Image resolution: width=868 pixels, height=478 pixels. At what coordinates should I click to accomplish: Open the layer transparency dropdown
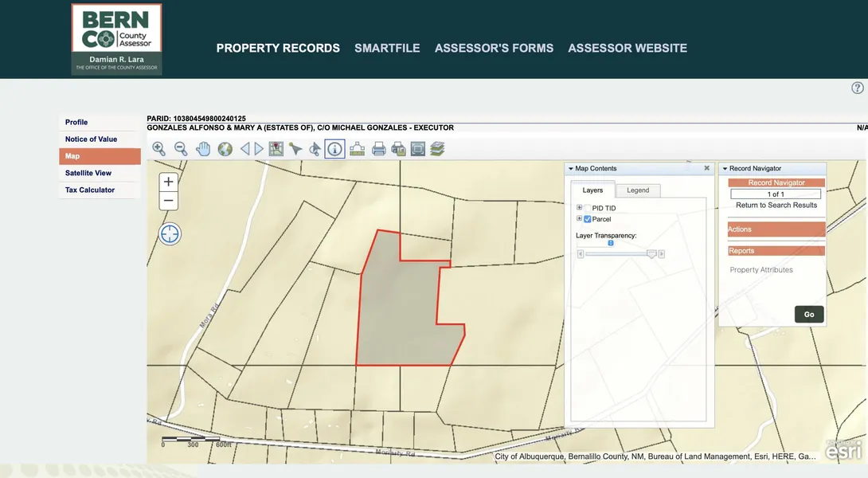click(611, 243)
